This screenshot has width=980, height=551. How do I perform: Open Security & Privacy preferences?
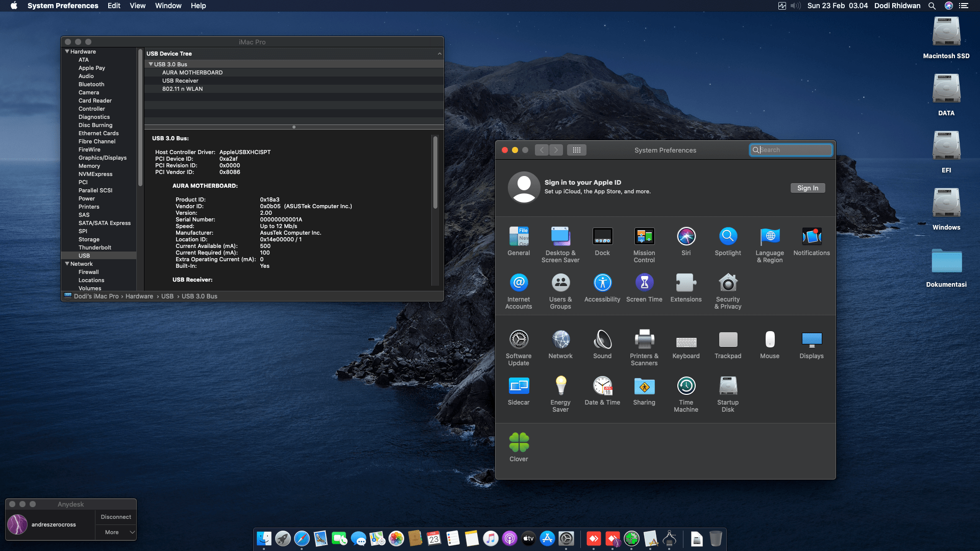pos(728,291)
